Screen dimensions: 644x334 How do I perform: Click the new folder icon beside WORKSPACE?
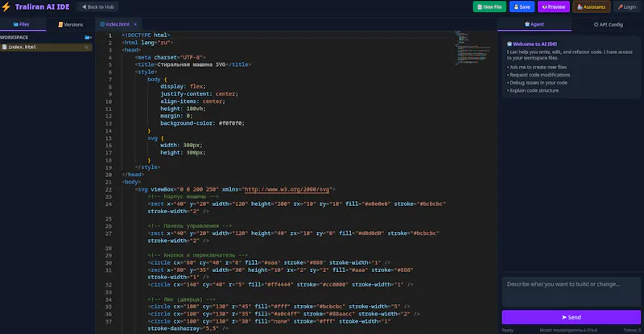[88, 37]
